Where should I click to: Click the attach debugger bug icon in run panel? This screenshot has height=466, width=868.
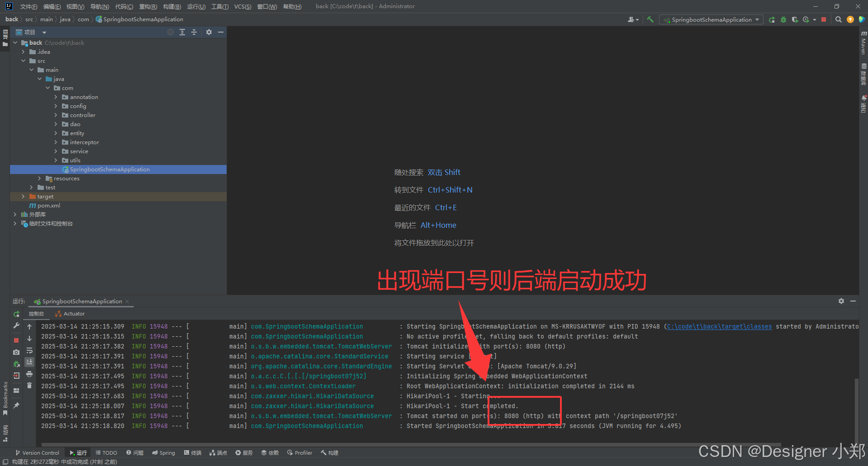(x=16, y=364)
